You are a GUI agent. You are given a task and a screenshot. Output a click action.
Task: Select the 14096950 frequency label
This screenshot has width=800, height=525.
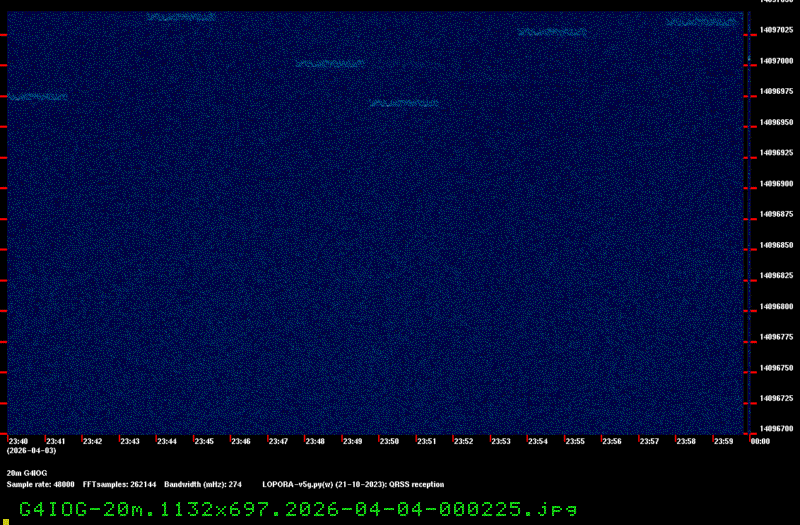pos(777,122)
